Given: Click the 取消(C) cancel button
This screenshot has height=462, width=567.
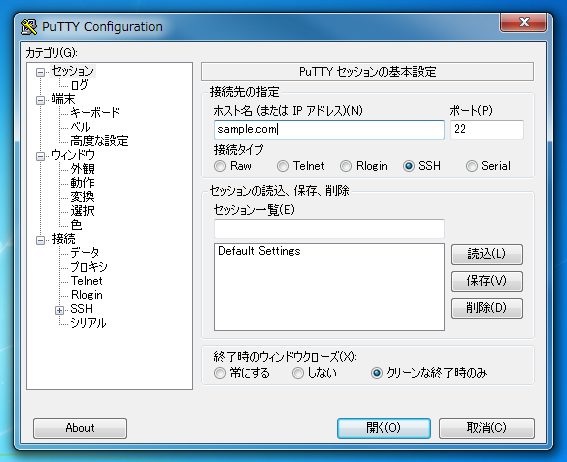Looking at the screenshot, I should pyautogui.click(x=487, y=429).
